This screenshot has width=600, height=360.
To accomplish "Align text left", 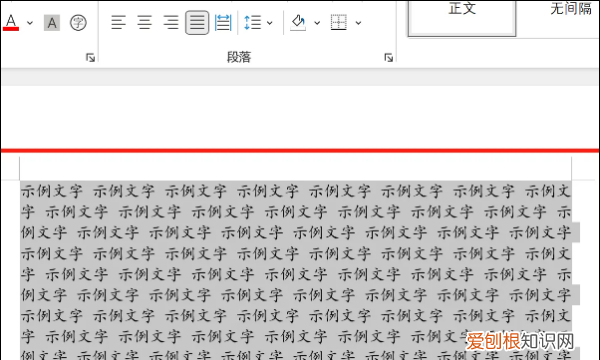I will tap(118, 23).
